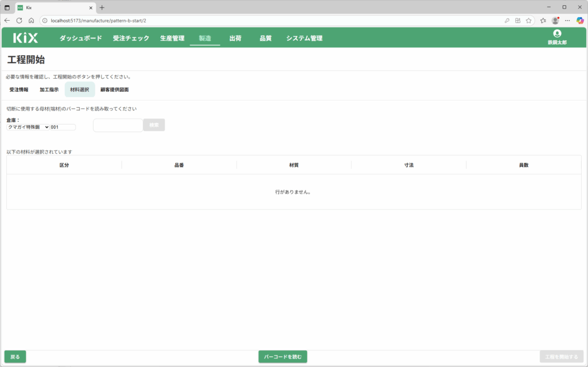Click the barcode search input field

[x=118, y=125]
